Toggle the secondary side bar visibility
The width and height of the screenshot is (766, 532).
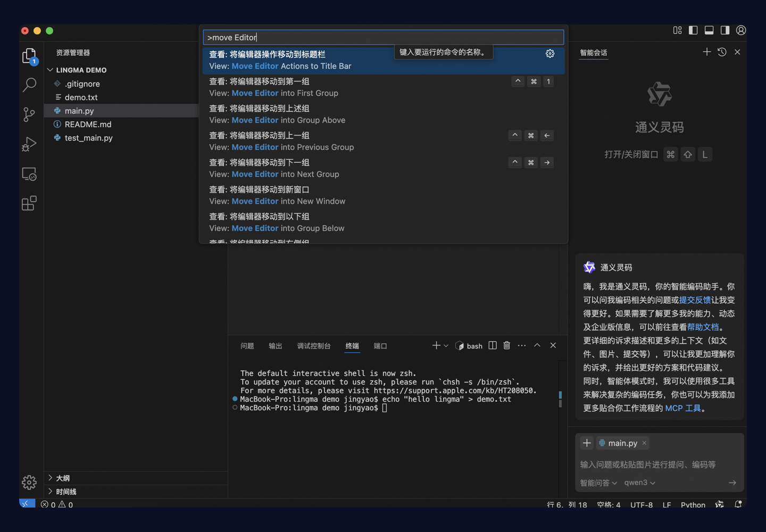click(x=725, y=30)
